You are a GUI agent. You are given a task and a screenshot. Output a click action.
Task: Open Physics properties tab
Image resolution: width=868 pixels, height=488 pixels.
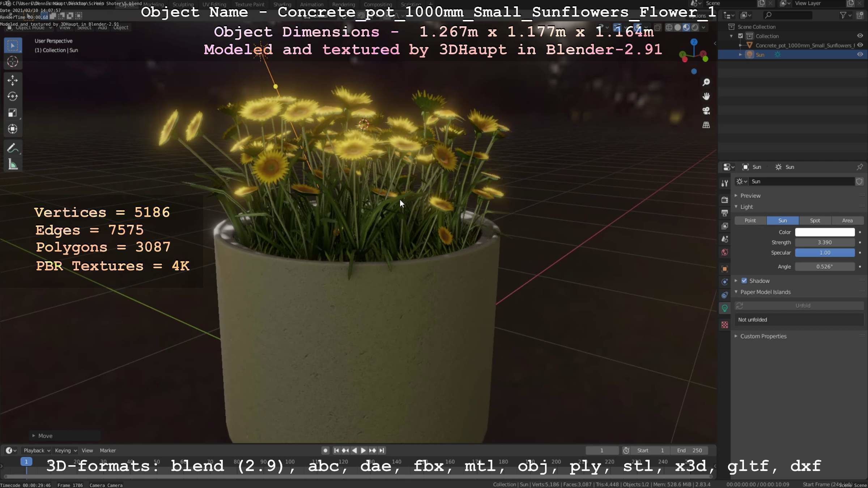(724, 282)
